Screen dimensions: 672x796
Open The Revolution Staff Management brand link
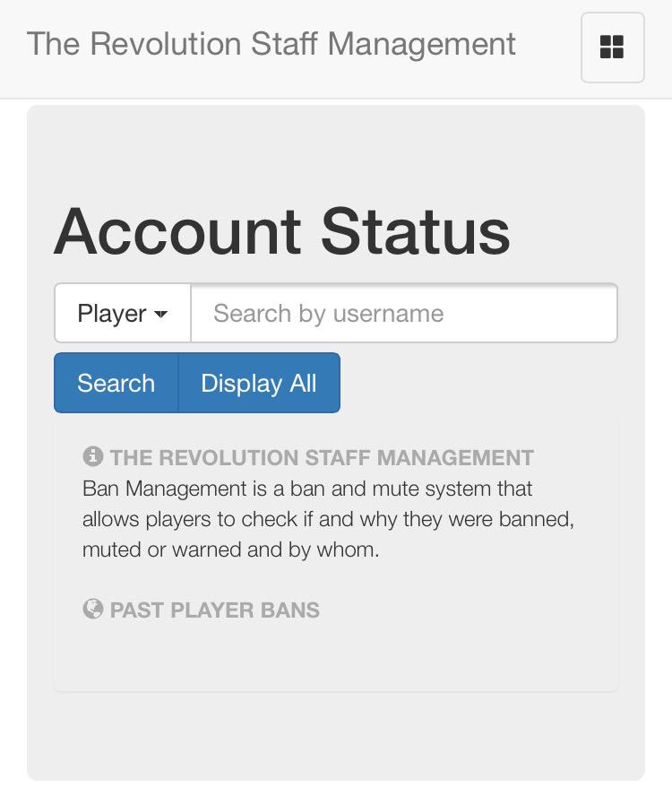271,44
